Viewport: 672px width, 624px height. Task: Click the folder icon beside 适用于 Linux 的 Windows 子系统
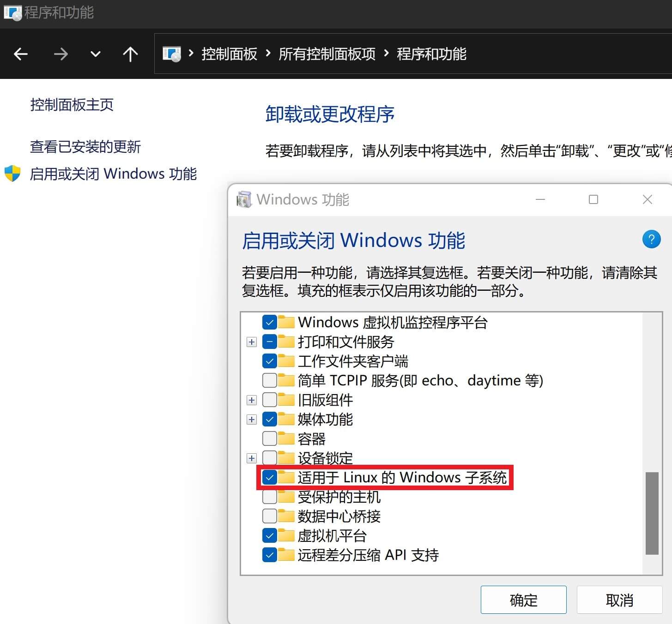pyautogui.click(x=286, y=477)
